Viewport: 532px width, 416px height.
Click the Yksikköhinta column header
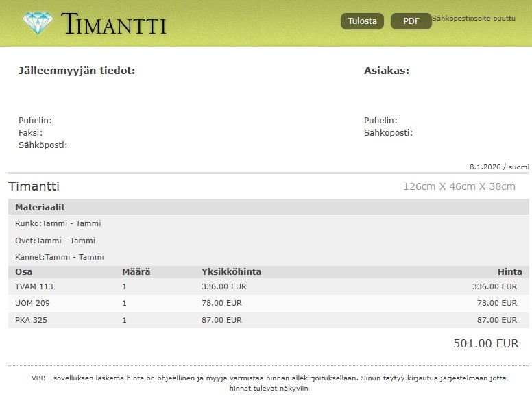click(231, 271)
